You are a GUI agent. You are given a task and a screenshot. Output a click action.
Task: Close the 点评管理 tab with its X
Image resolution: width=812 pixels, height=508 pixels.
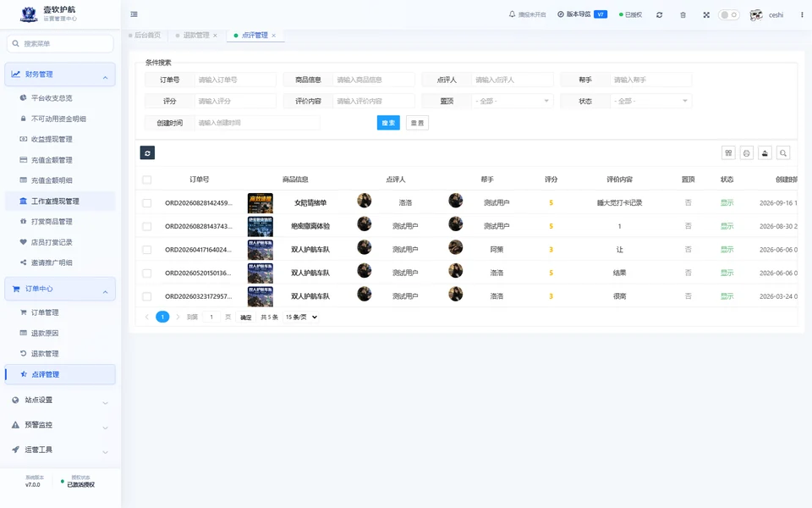tap(273, 36)
